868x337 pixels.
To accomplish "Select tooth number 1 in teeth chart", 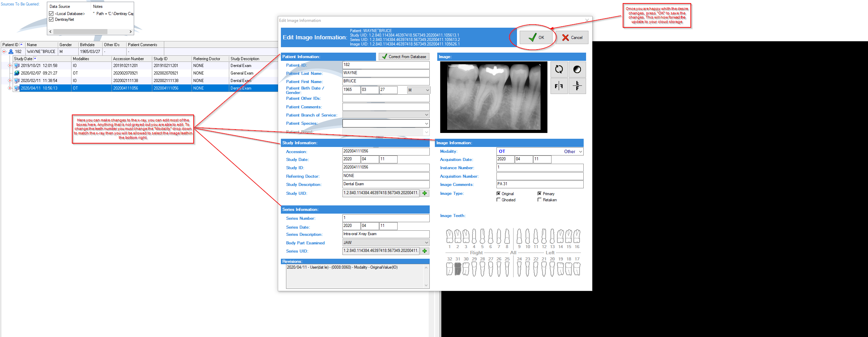I will [x=450, y=236].
